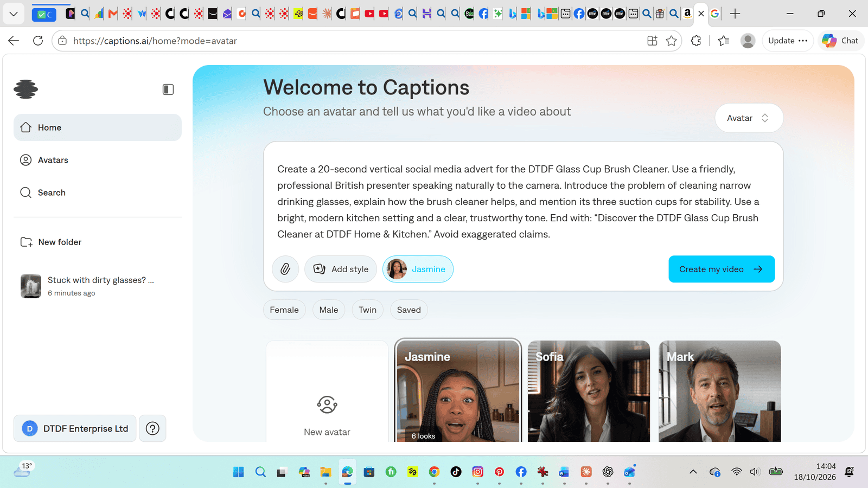The image size is (868, 488).
Task: Click Create my video
Action: click(x=722, y=269)
